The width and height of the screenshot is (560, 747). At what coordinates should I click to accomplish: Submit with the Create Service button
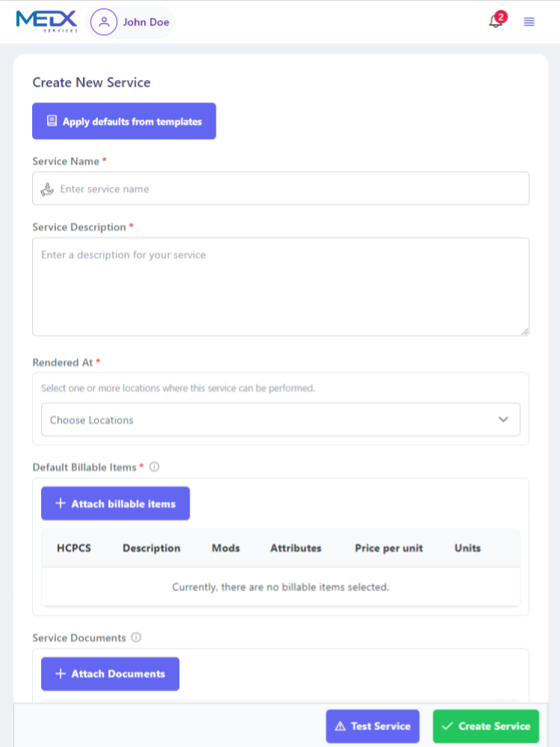(485, 726)
